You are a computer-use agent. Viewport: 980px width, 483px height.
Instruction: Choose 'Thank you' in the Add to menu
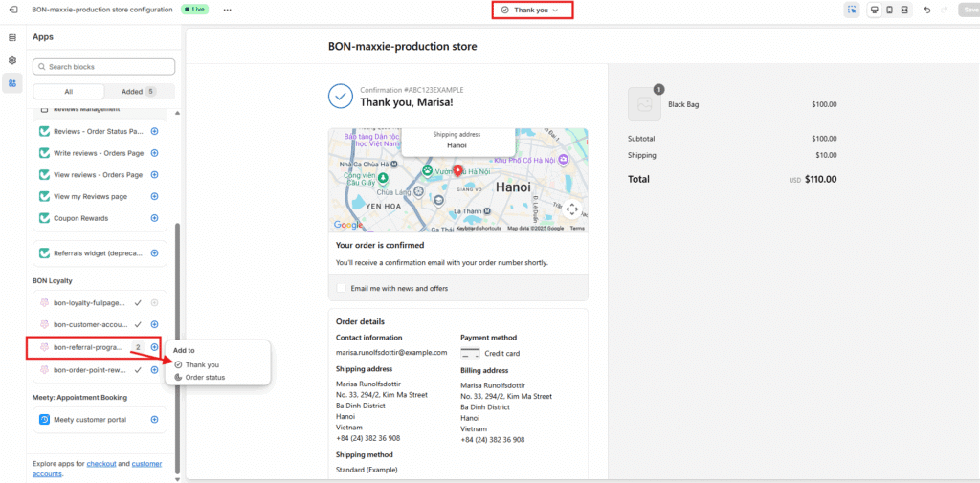pos(202,364)
